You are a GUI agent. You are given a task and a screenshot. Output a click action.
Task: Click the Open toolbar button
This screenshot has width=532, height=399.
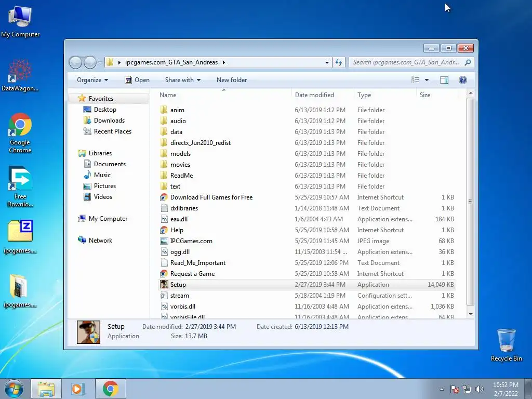(x=137, y=80)
